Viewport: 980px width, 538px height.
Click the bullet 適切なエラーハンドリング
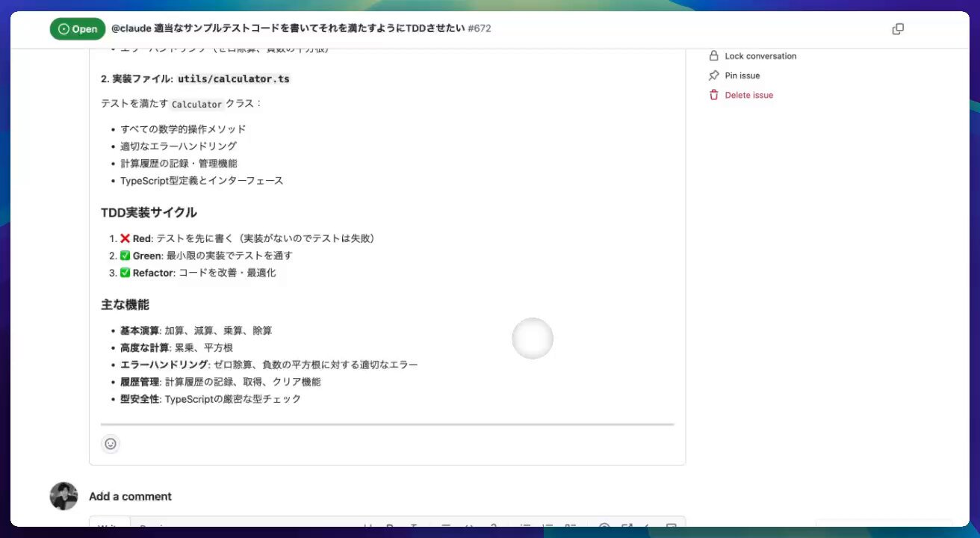179,146
